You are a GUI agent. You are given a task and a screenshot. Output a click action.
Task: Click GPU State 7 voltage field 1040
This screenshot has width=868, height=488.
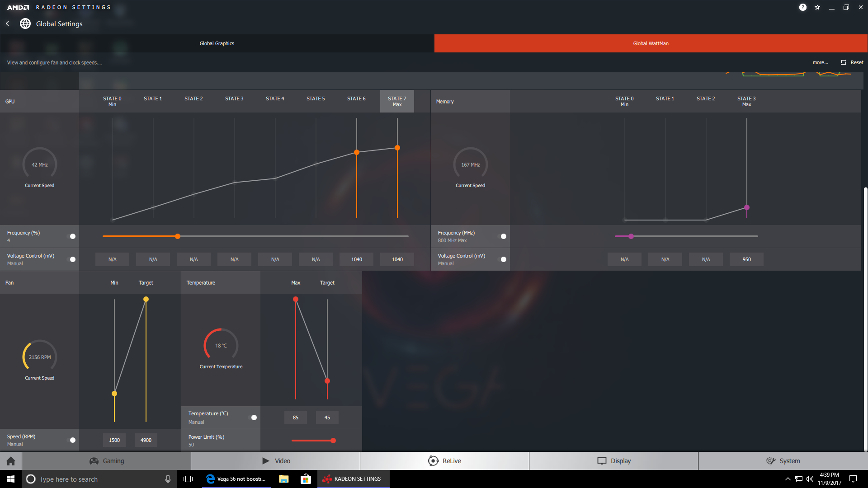pyautogui.click(x=397, y=259)
